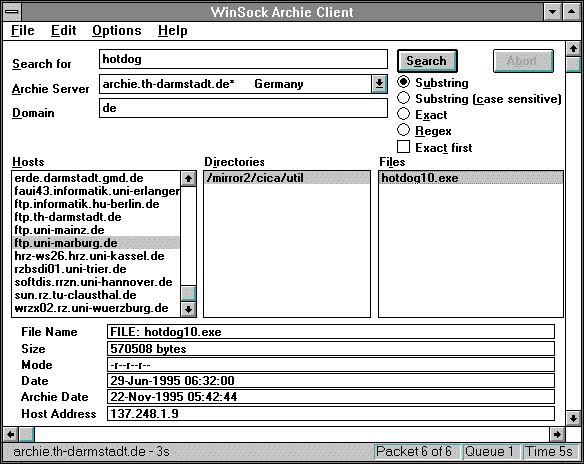
Task: Click the Archie Server combo box text
Action: click(235, 84)
